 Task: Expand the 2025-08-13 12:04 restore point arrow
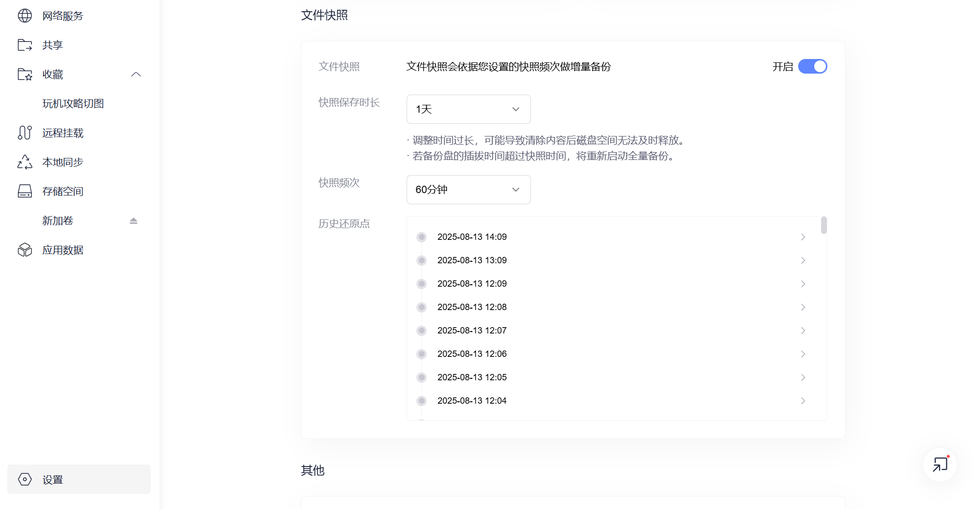tap(803, 401)
